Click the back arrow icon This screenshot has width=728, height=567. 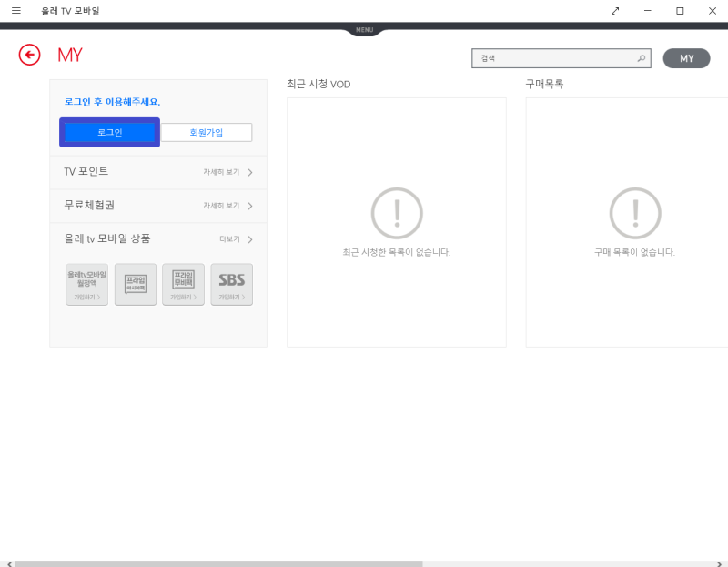[x=29, y=55]
